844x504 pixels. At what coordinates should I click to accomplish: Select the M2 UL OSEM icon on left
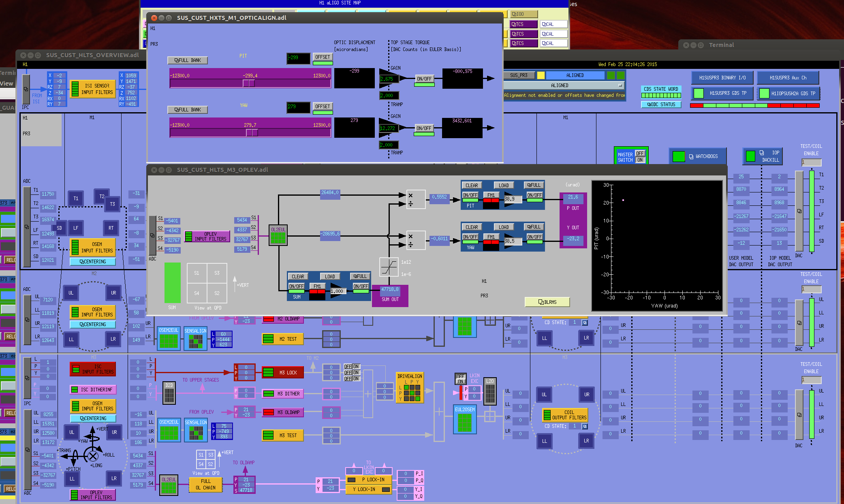click(71, 293)
